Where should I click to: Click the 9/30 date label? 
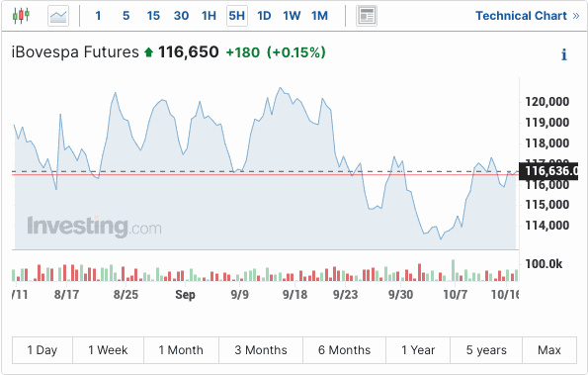tap(400, 294)
